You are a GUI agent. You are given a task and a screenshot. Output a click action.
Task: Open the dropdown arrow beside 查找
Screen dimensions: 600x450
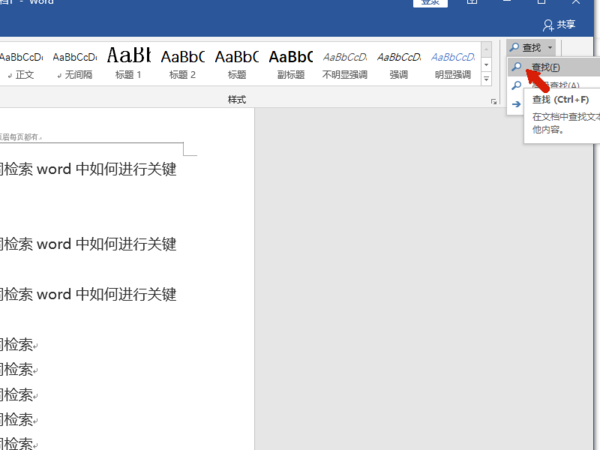[x=550, y=47]
